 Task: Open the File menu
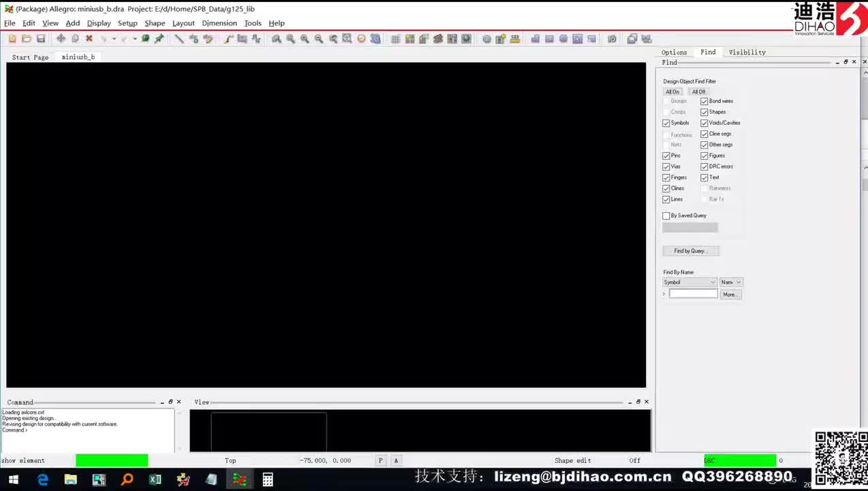(x=10, y=23)
